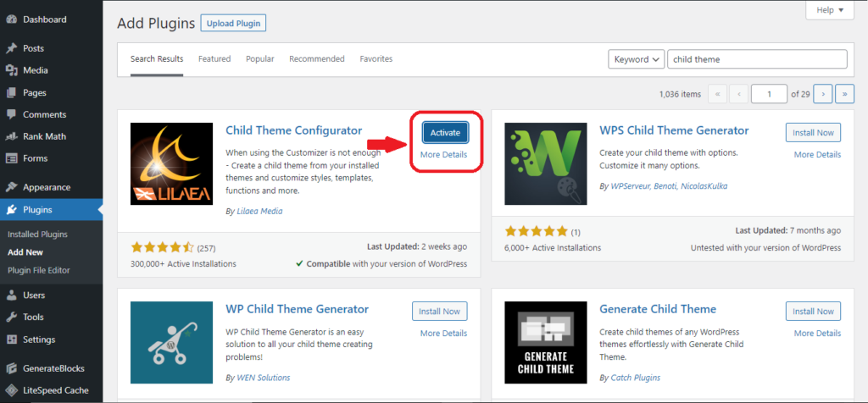Jump to last page of results
This screenshot has width=868, height=403.
point(845,94)
